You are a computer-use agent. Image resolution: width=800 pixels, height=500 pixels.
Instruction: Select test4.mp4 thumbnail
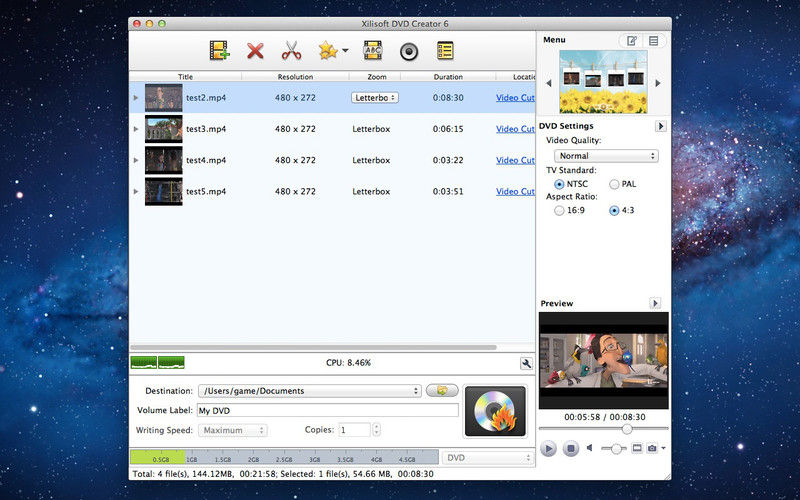[164, 160]
